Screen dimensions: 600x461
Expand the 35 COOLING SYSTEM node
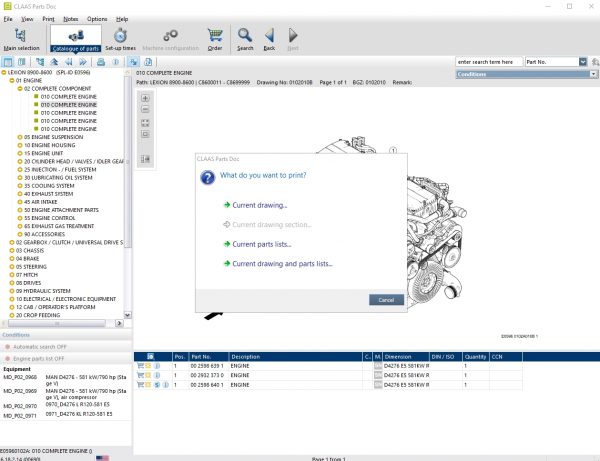point(22,185)
